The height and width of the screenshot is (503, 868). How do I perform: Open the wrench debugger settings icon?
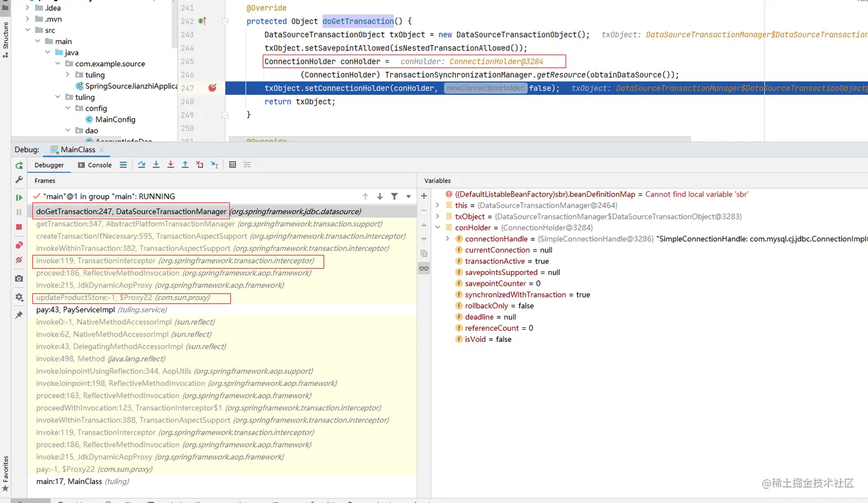pos(19,180)
